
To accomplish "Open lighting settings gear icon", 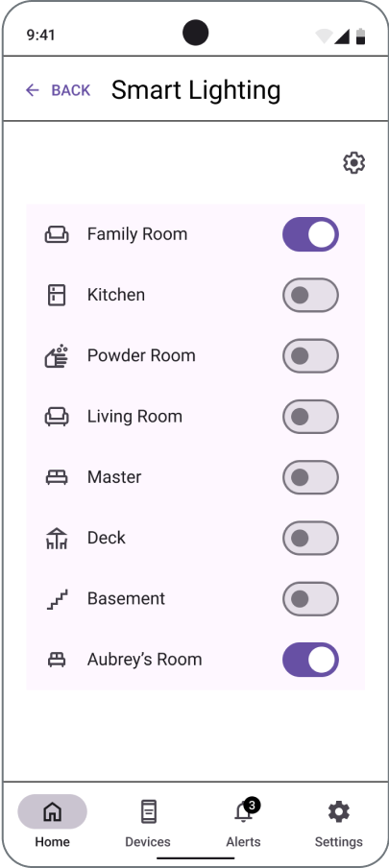I will pos(353,163).
